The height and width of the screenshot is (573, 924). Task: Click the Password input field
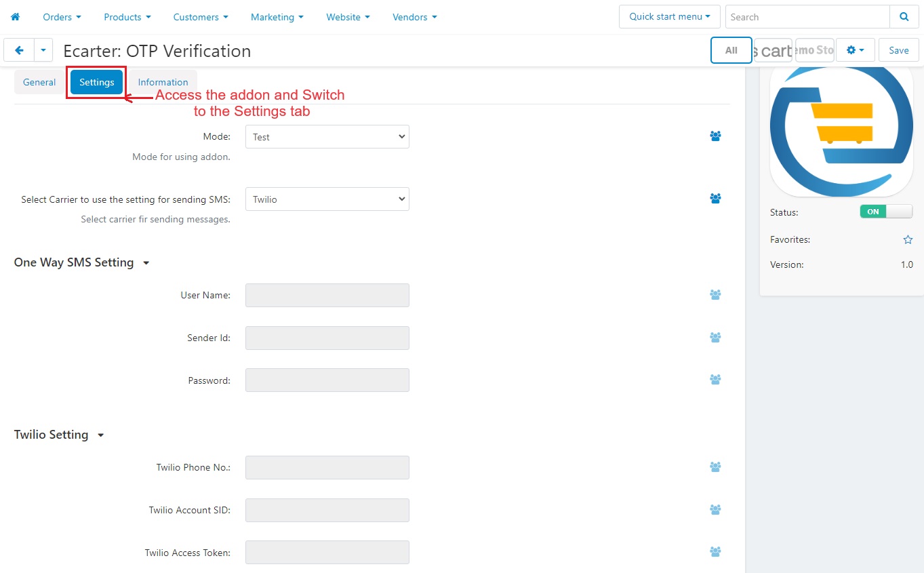click(327, 380)
